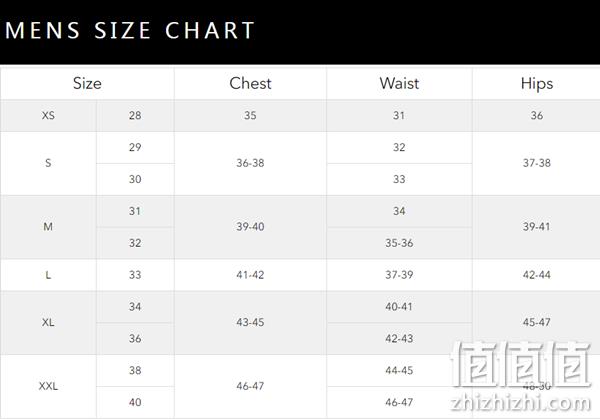Click the S size label
Image resolution: width=600 pixels, height=420 pixels.
[x=48, y=163]
